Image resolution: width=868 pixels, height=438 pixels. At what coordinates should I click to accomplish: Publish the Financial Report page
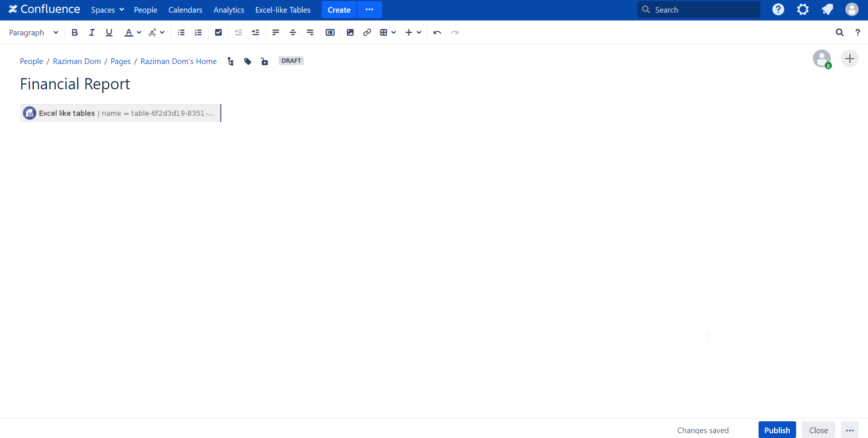coord(777,430)
